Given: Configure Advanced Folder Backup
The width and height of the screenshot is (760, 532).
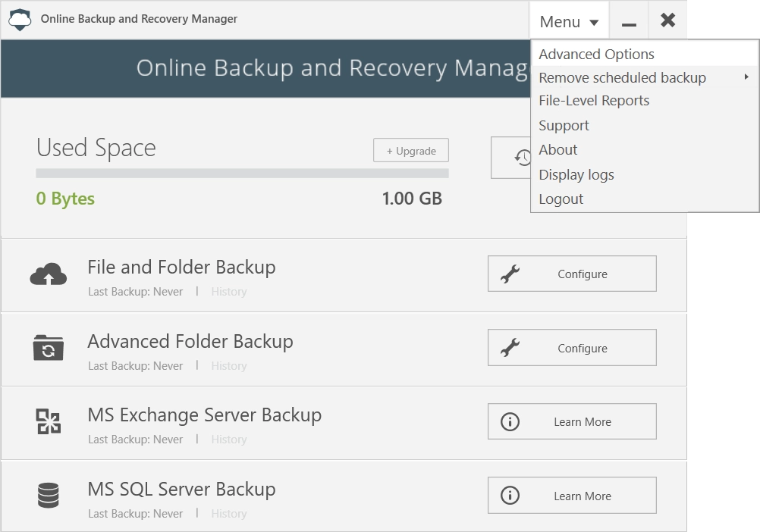Looking at the screenshot, I should pos(572,348).
